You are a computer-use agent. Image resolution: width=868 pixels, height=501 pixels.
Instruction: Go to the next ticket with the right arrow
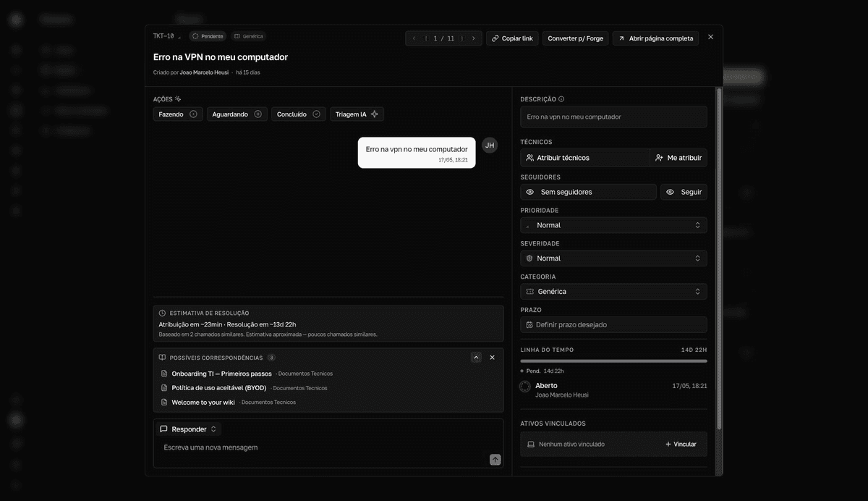click(473, 38)
